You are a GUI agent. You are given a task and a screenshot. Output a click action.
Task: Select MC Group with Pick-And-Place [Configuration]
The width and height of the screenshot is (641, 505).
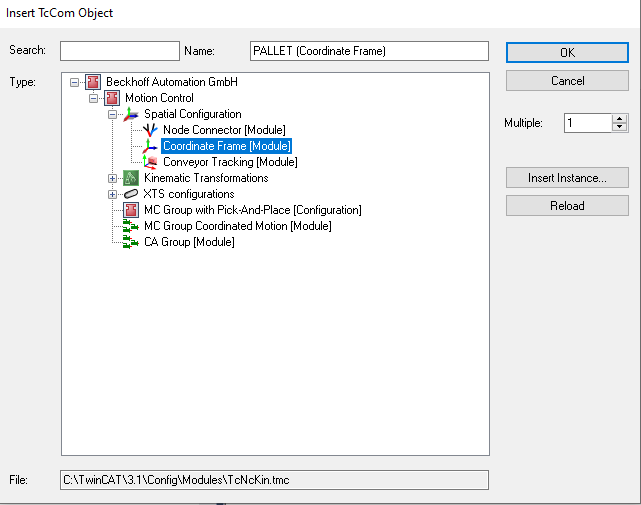(253, 210)
